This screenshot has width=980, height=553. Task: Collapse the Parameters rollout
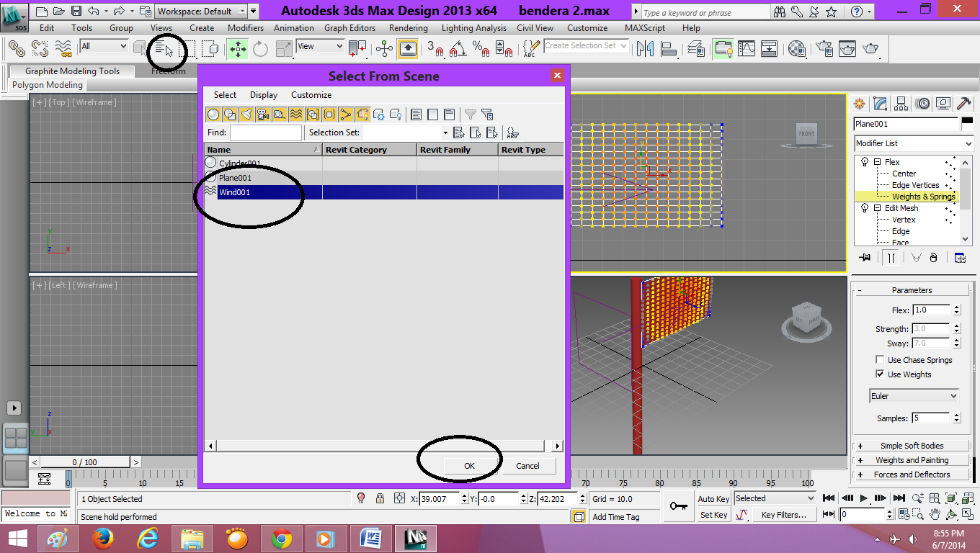[x=912, y=290]
